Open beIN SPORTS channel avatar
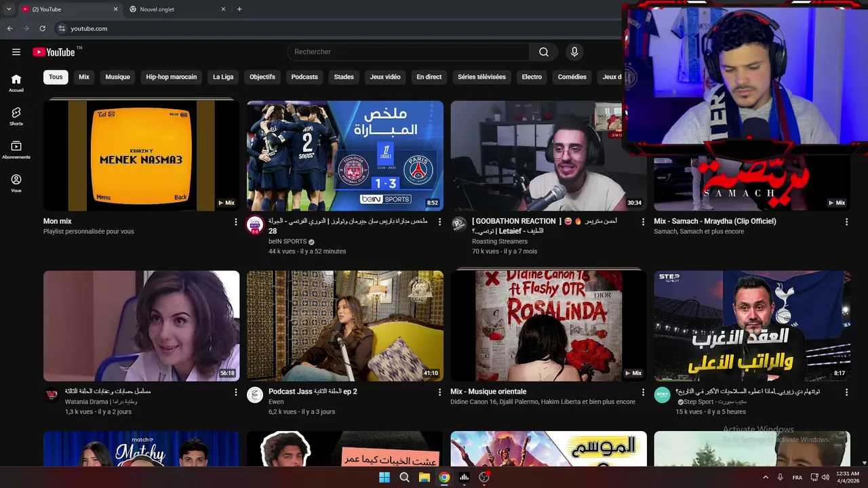Screen dimensions: 868x488 pos(255,225)
